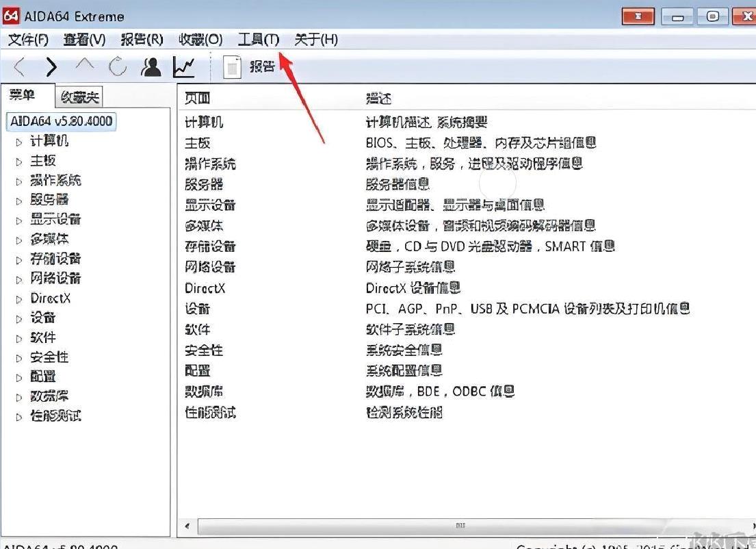Click the horizontal scrollbar thumb

click(x=460, y=526)
